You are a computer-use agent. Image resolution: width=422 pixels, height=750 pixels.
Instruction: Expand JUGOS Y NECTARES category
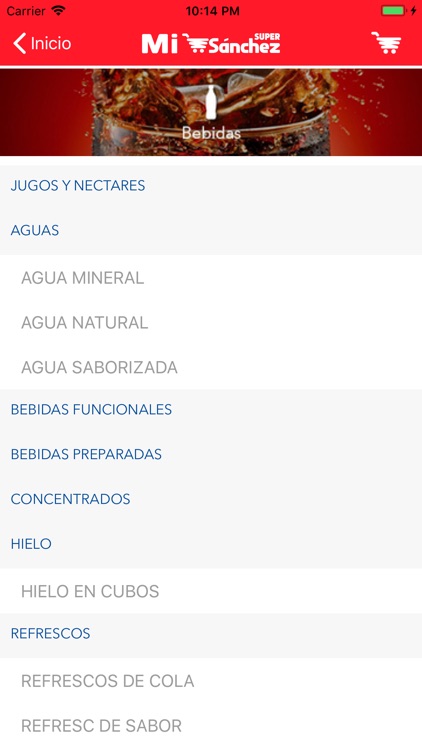tap(211, 186)
